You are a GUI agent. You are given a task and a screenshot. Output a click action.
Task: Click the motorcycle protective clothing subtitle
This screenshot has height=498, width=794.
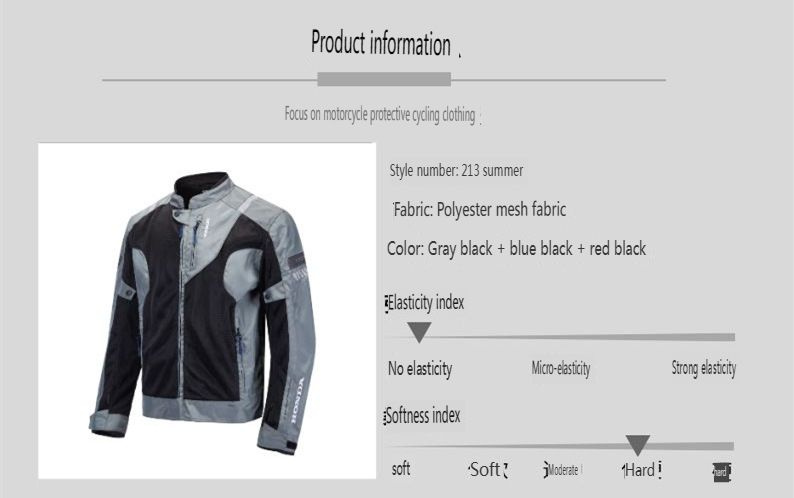[x=380, y=114]
